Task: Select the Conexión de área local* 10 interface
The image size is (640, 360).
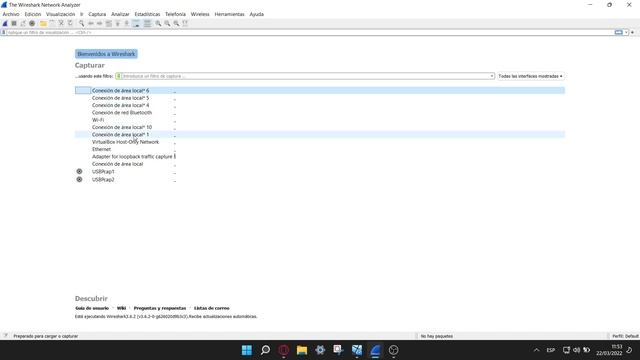Action: 320,127
